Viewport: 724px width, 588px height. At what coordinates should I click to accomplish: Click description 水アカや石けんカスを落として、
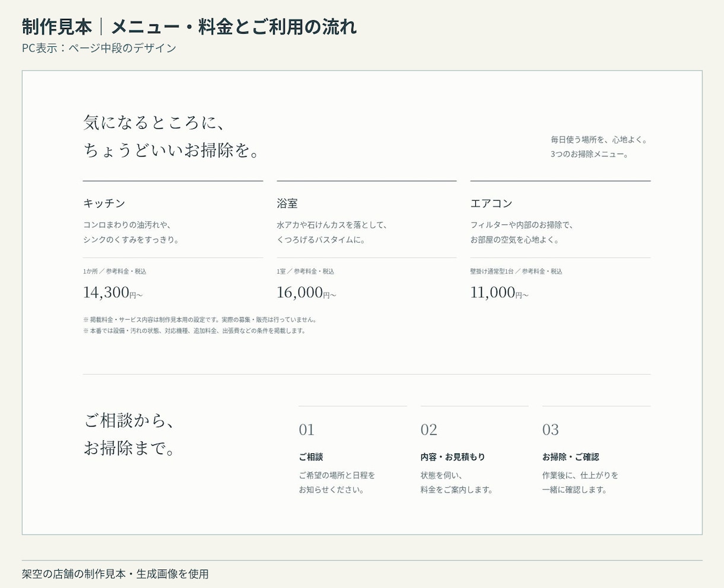[332, 225]
